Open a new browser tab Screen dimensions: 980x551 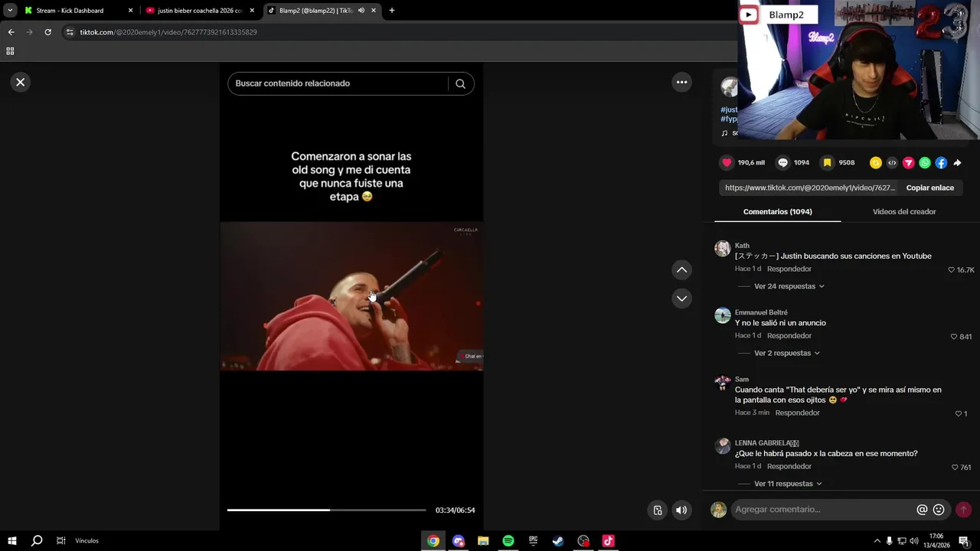tap(392, 11)
